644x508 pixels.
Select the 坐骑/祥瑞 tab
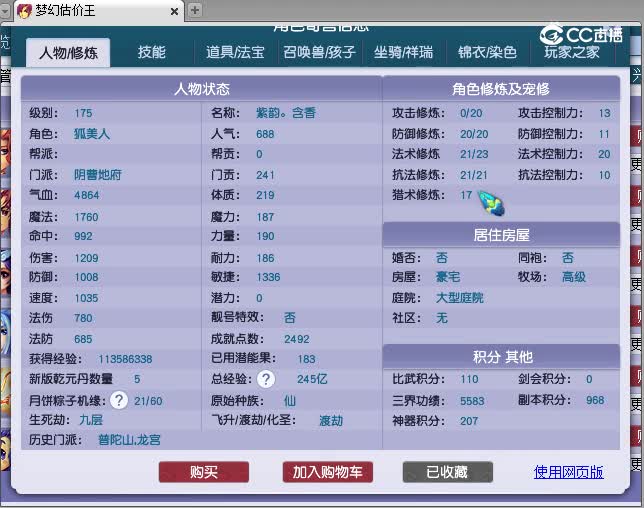(x=403, y=52)
